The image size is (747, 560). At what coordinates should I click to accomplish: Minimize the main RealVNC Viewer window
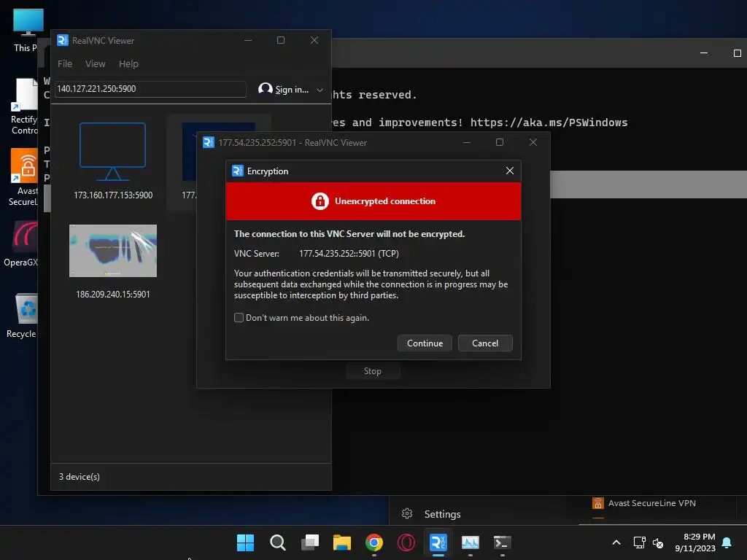(248, 41)
